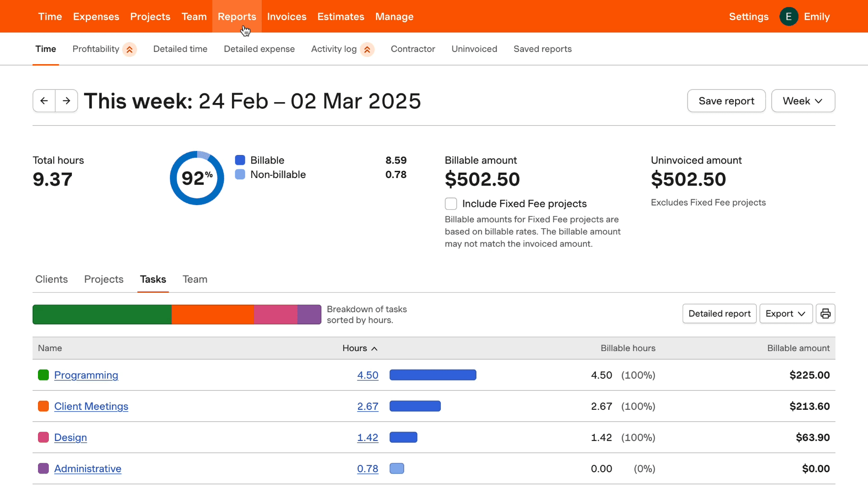Click the 4.50 hours link
The width and height of the screenshot is (868, 488).
tap(368, 375)
